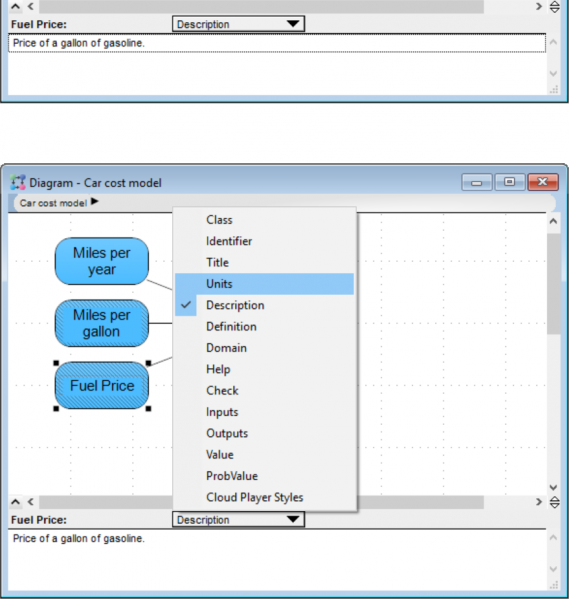
Task: Expand the Car cost model breadcrumb arrow
Action: [95, 202]
